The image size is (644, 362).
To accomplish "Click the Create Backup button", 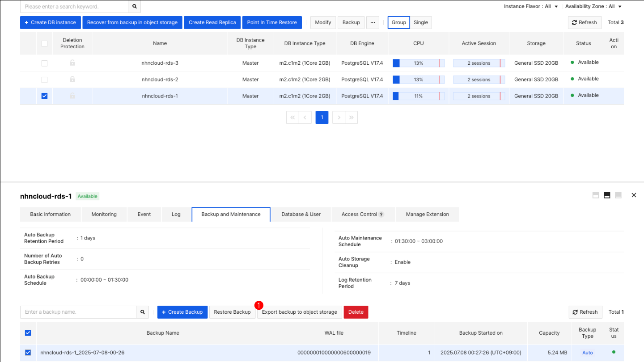I will tap(182, 312).
